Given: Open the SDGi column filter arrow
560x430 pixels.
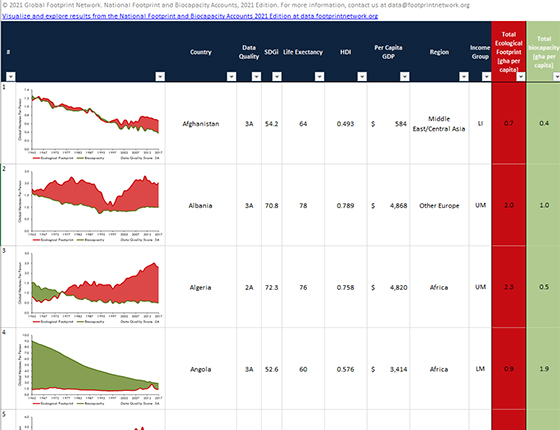Looking at the screenshot, I should [x=277, y=76].
